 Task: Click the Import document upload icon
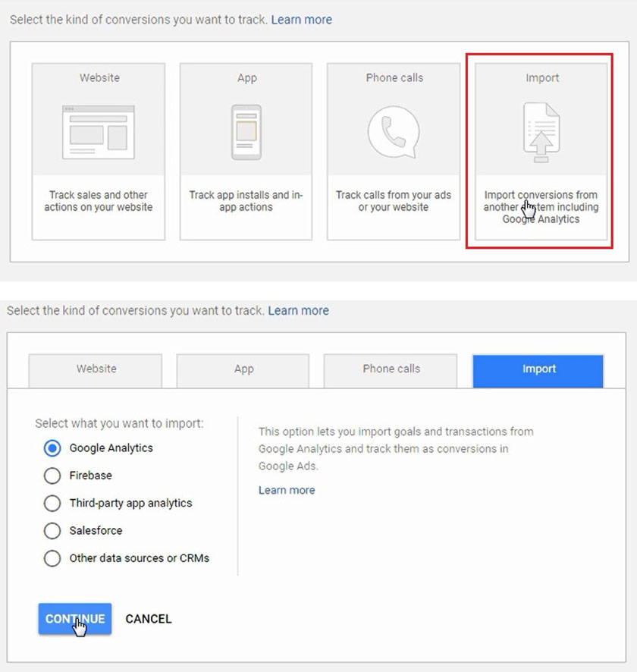click(541, 133)
